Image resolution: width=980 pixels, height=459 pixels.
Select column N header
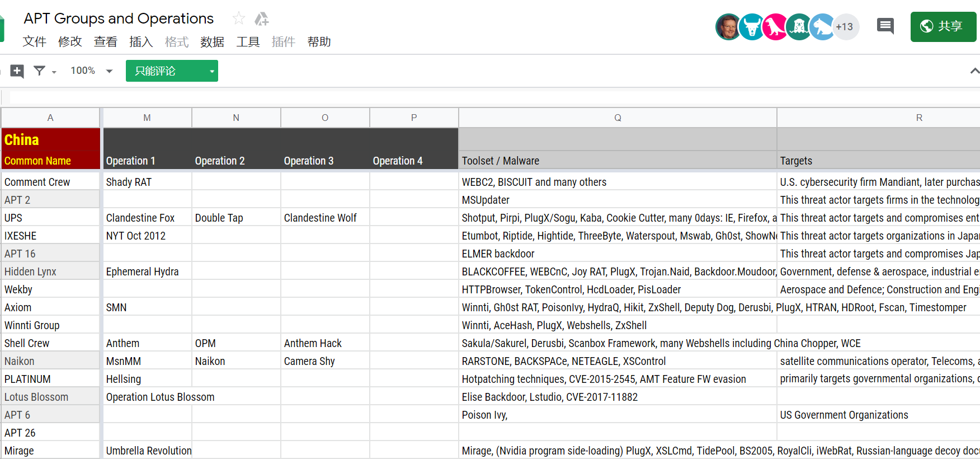[236, 118]
